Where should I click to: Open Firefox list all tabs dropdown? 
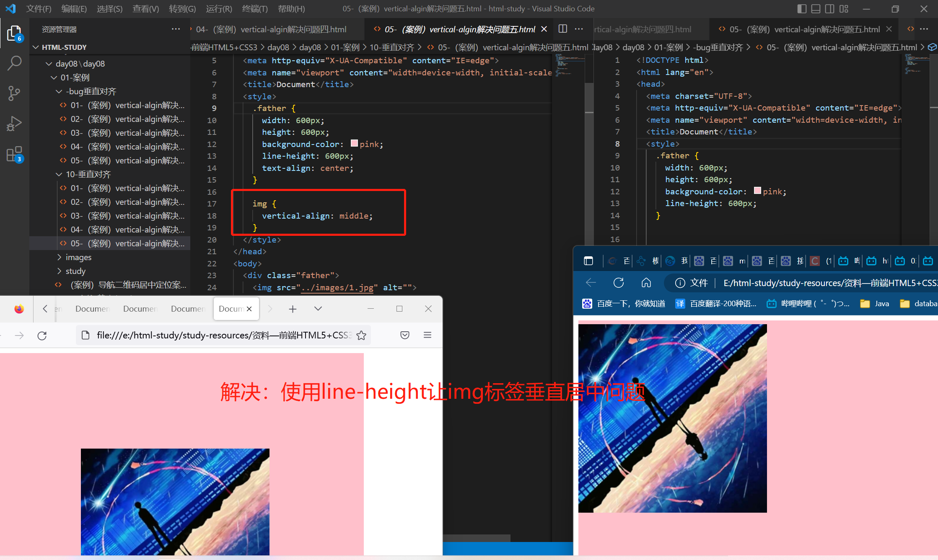(x=318, y=309)
